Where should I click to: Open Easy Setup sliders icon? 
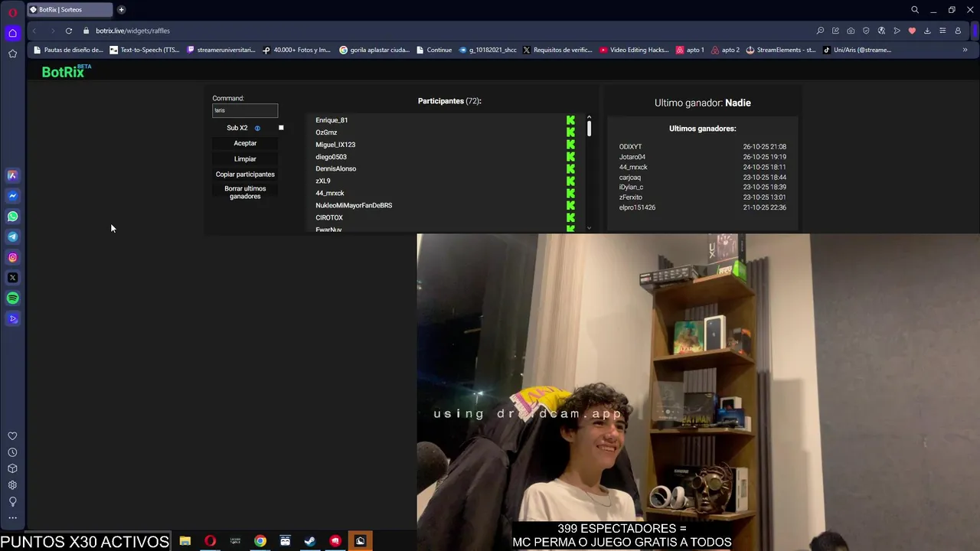[942, 31]
